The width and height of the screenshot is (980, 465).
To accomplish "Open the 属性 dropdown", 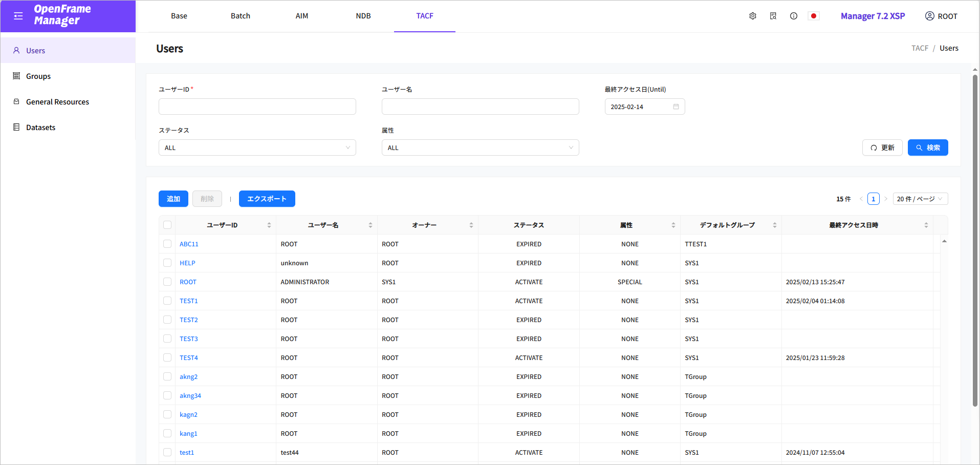I will click(x=480, y=147).
